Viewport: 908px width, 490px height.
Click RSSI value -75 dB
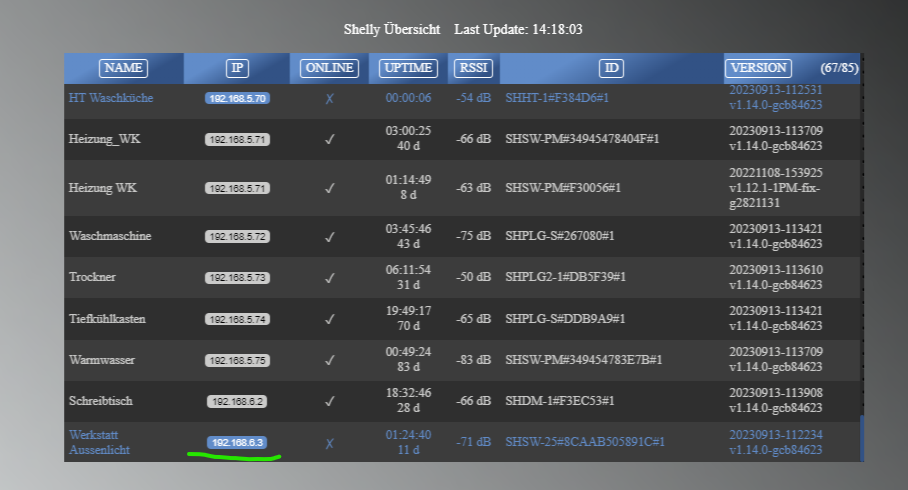click(x=473, y=236)
